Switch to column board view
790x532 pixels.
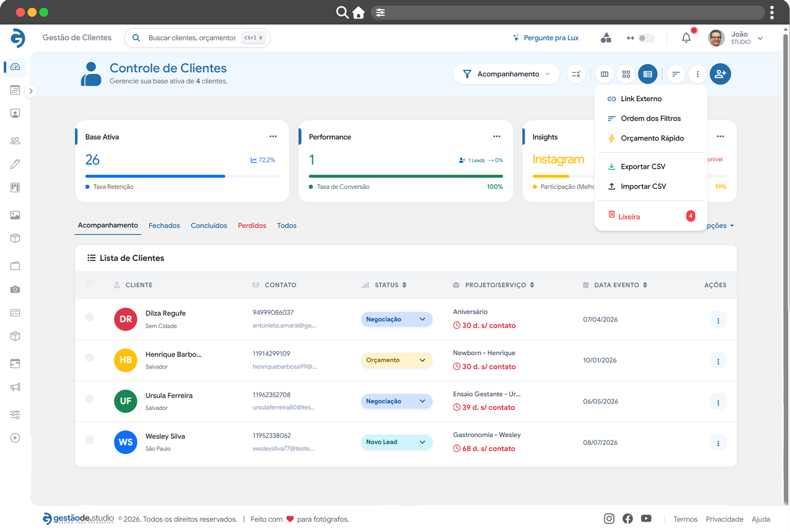click(604, 74)
